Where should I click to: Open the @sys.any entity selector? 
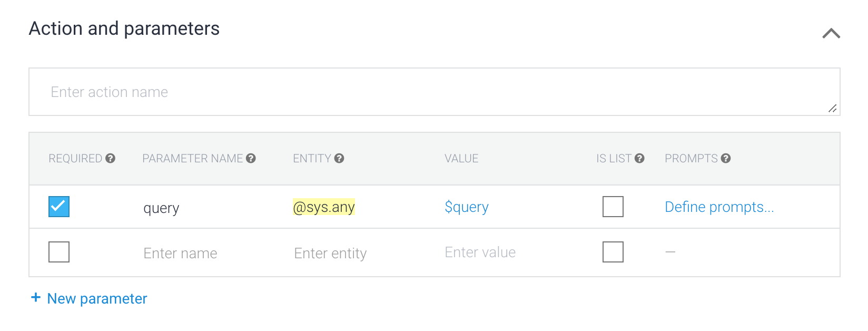(324, 207)
